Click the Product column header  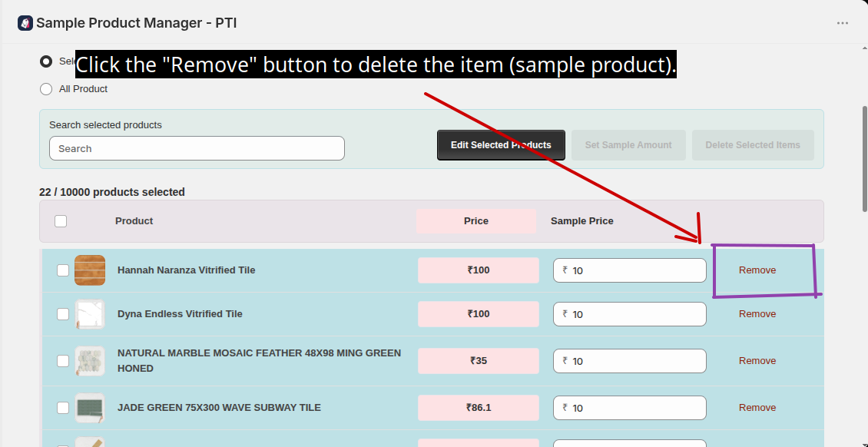tap(134, 221)
